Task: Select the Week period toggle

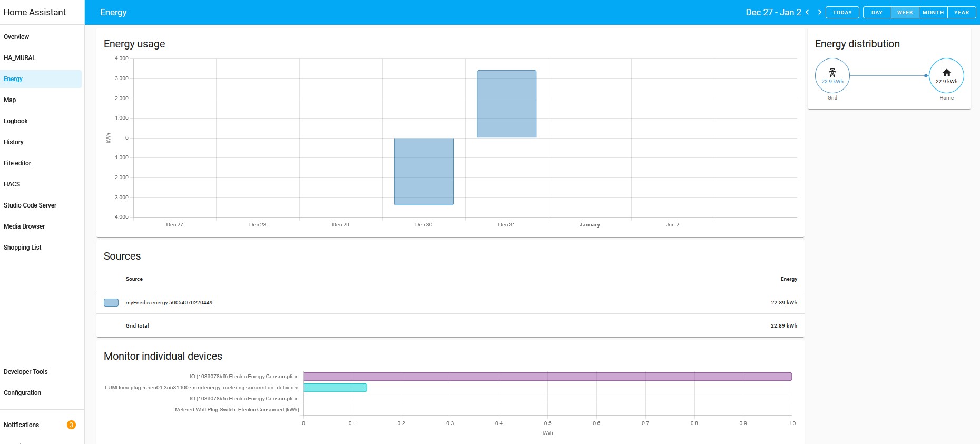Action: pyautogui.click(x=905, y=12)
